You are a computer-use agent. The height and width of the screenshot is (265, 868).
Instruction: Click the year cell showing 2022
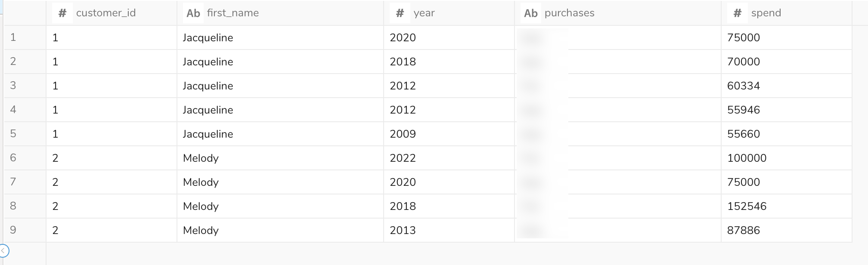(x=403, y=158)
